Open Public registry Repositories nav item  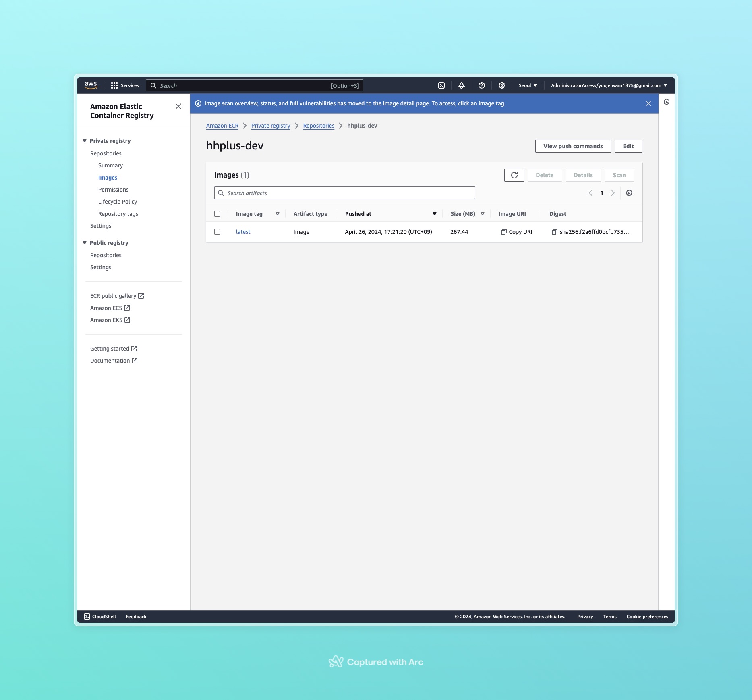106,255
